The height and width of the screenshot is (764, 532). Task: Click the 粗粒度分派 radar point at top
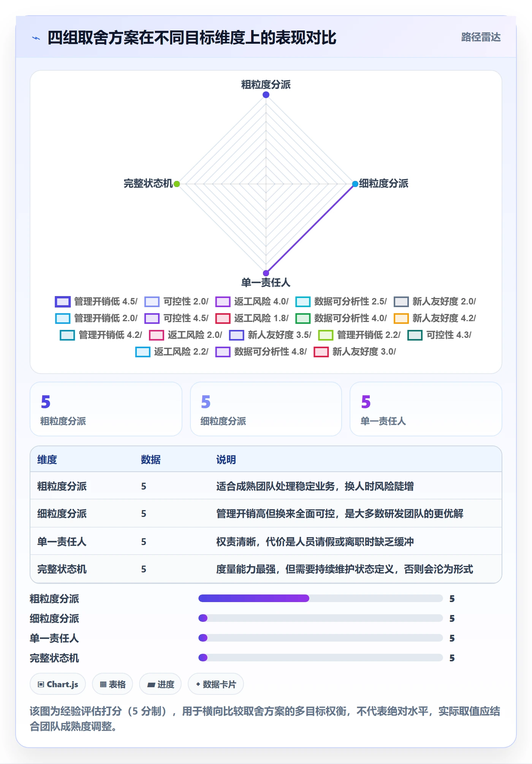tap(266, 95)
